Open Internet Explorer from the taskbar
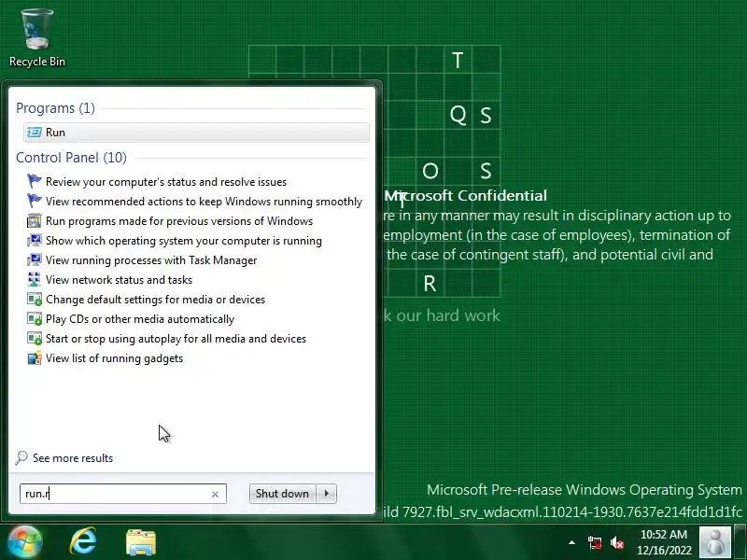This screenshot has height=560, width=747. click(83, 542)
